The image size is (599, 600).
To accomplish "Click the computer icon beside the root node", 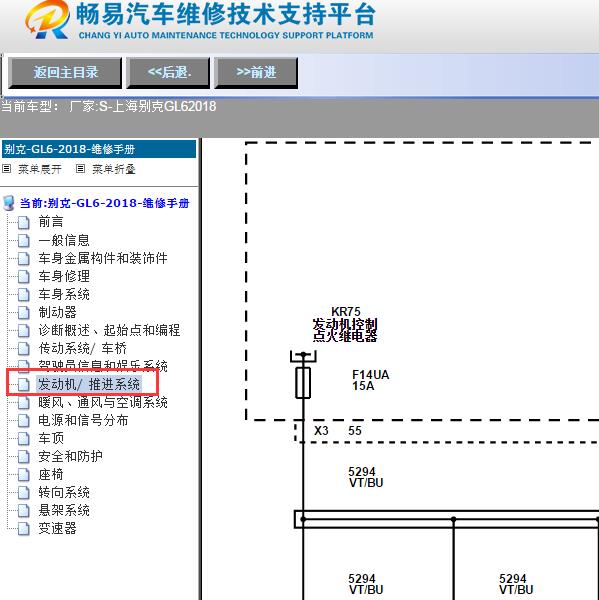I will [8, 203].
